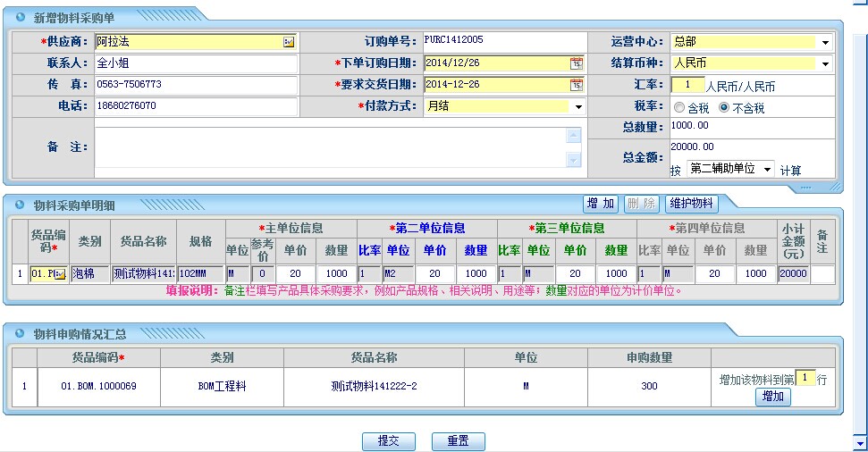The width and height of the screenshot is (868, 452).
Task: Open the 付款方式 dropdown
Action: 578,106
